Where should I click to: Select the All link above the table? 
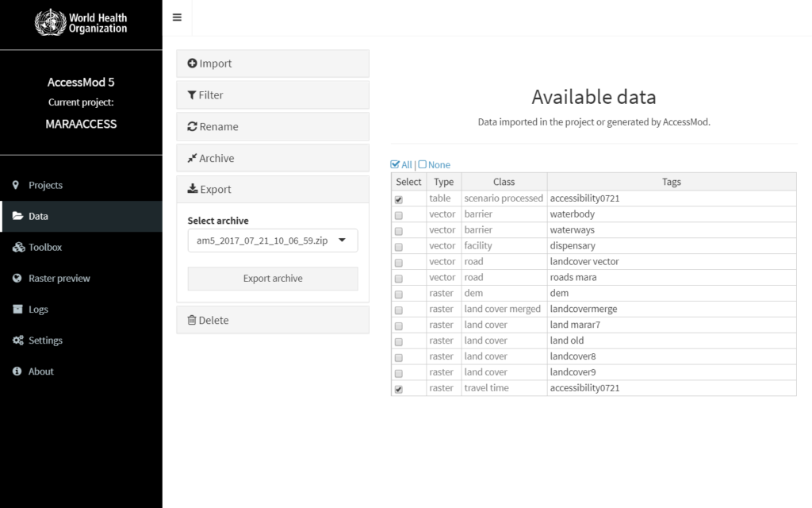pyautogui.click(x=403, y=164)
